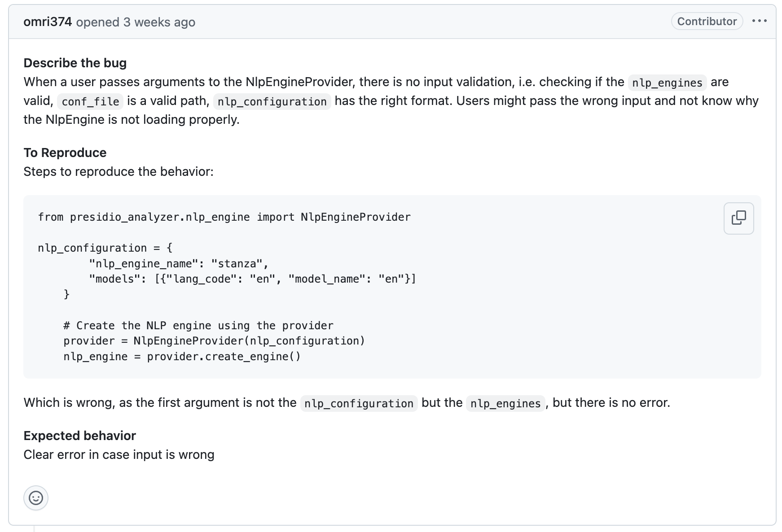
Task: Visit omri374's profile link
Action: pos(48,22)
